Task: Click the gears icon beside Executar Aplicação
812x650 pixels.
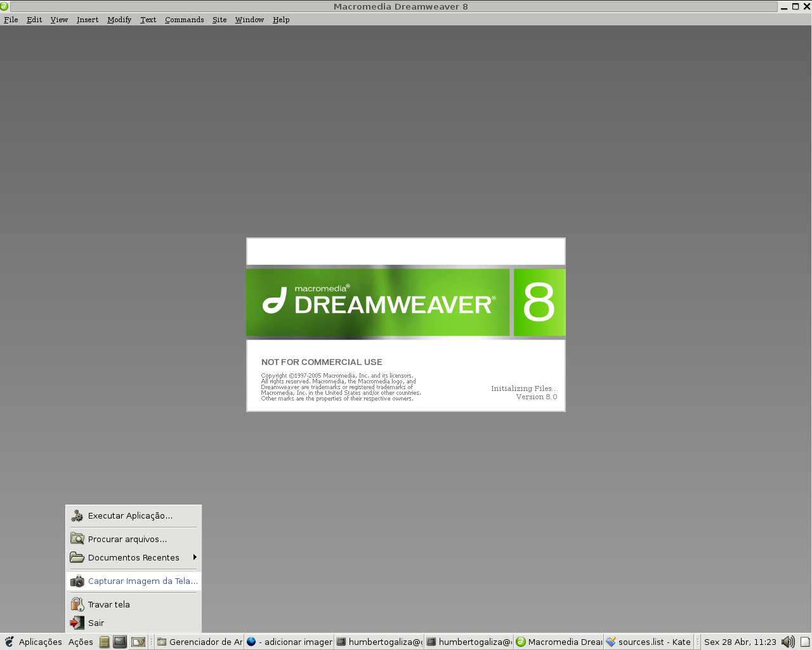Action: 77,515
